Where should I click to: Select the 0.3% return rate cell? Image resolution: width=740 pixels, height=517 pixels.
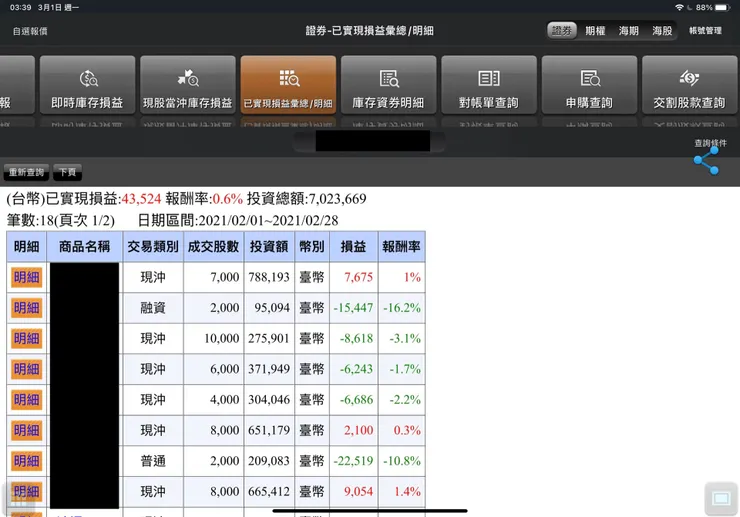(402, 431)
